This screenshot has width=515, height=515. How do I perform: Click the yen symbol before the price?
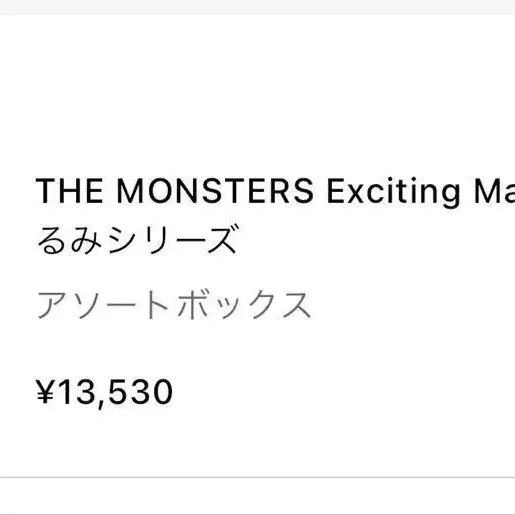pyautogui.click(x=45, y=392)
